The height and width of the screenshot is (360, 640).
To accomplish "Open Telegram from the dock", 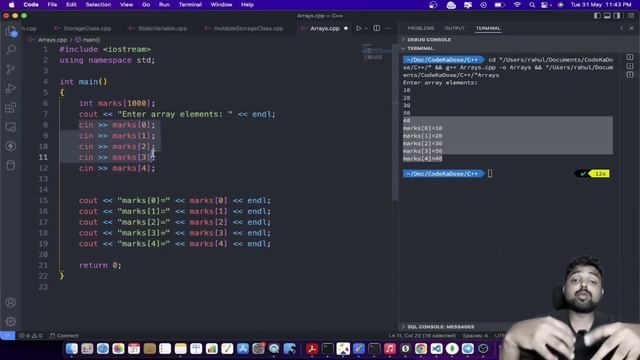I will [x=467, y=349].
